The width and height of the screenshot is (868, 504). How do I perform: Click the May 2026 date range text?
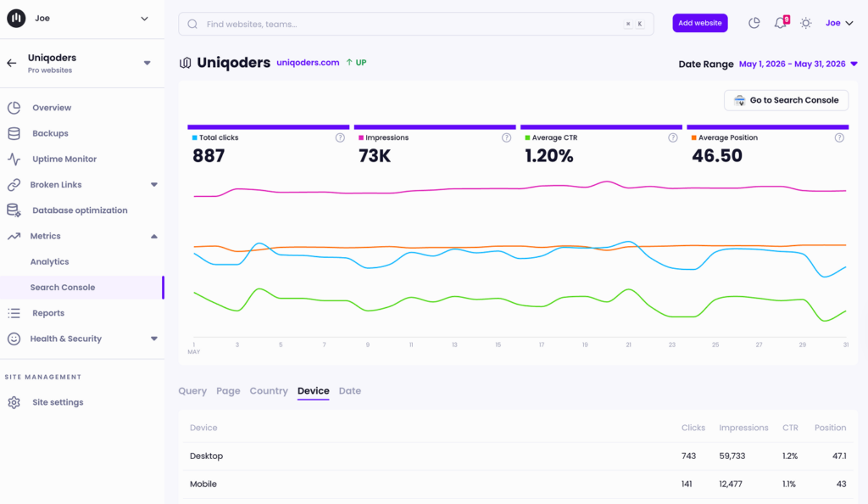coord(793,64)
